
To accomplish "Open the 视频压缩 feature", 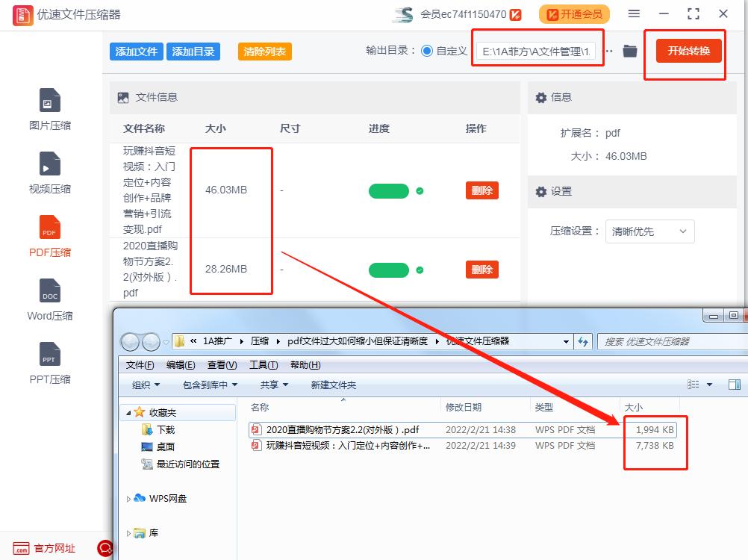I will [x=49, y=175].
